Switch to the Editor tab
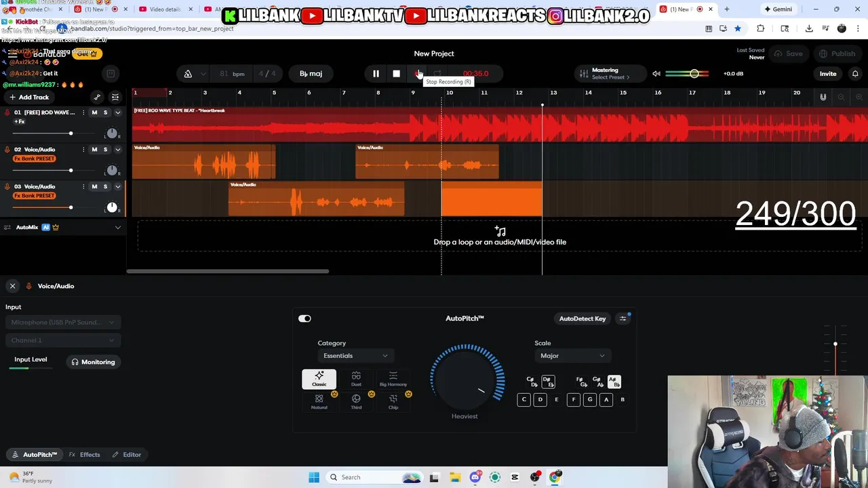868x488 pixels. pyautogui.click(x=127, y=455)
